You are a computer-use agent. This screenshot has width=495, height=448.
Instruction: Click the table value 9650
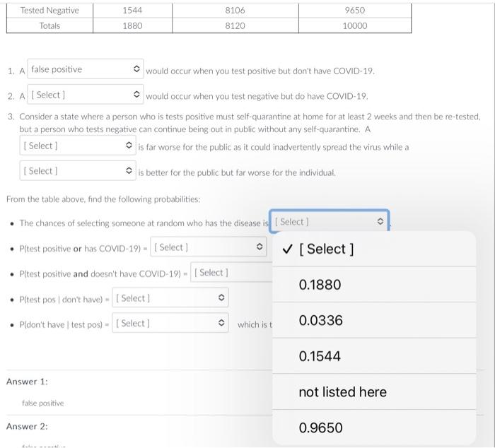(355, 11)
